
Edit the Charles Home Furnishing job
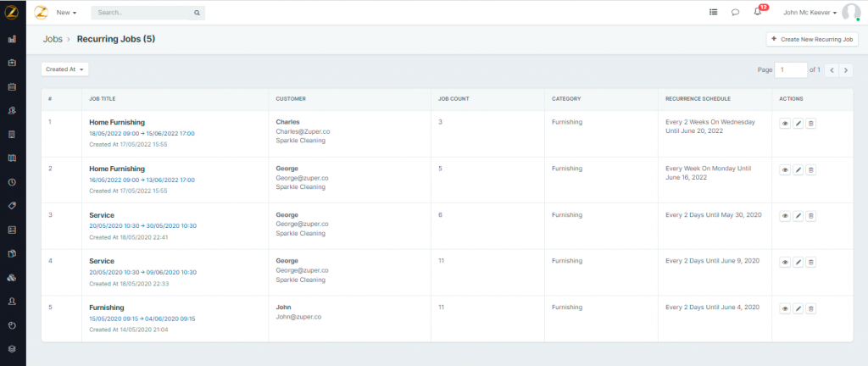tap(798, 124)
